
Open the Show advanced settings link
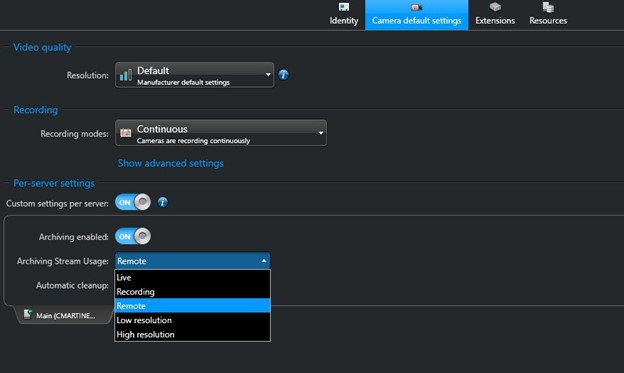tap(171, 163)
